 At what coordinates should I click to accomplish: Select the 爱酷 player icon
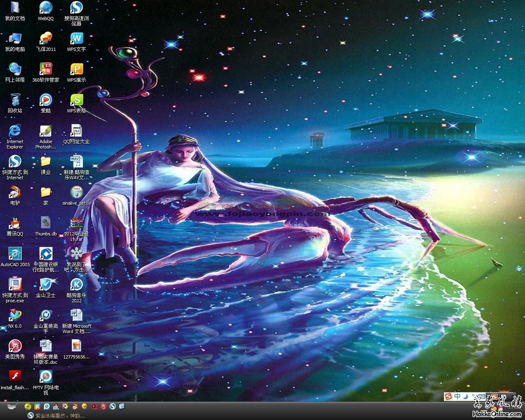click(46, 103)
